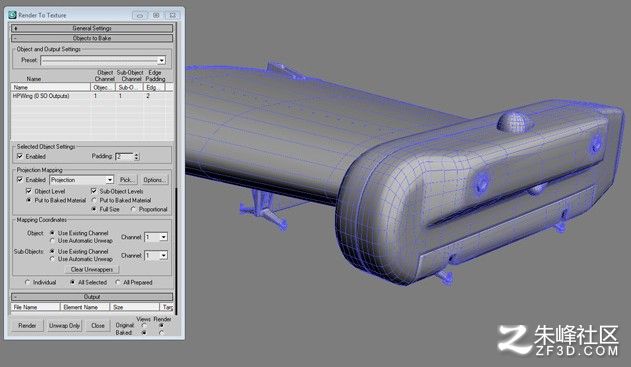Toggle Enabled under Selected Object Settings

pyautogui.click(x=20, y=156)
